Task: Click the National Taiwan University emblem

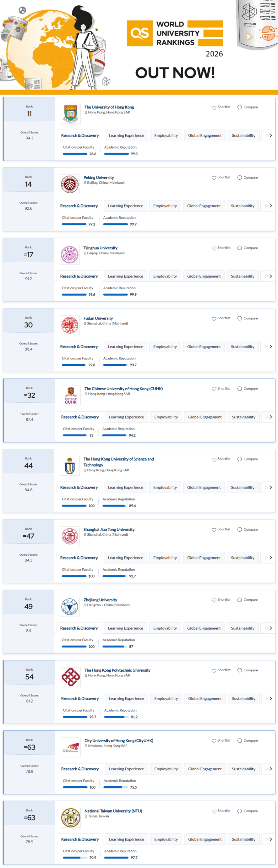Action: [70, 817]
